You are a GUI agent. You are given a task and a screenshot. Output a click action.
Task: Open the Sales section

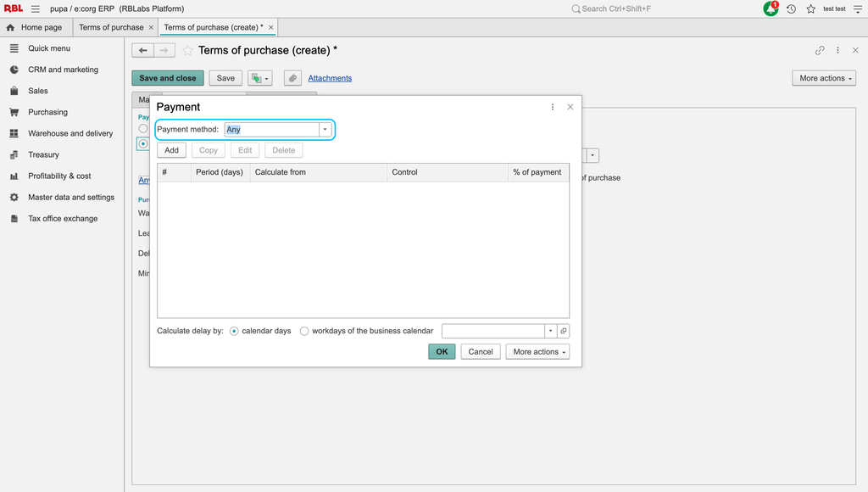[38, 91]
